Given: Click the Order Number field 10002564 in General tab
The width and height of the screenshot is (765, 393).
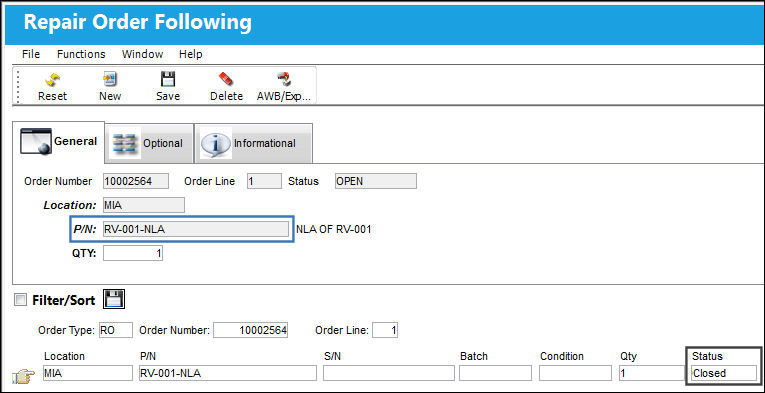Looking at the screenshot, I should click(x=136, y=181).
